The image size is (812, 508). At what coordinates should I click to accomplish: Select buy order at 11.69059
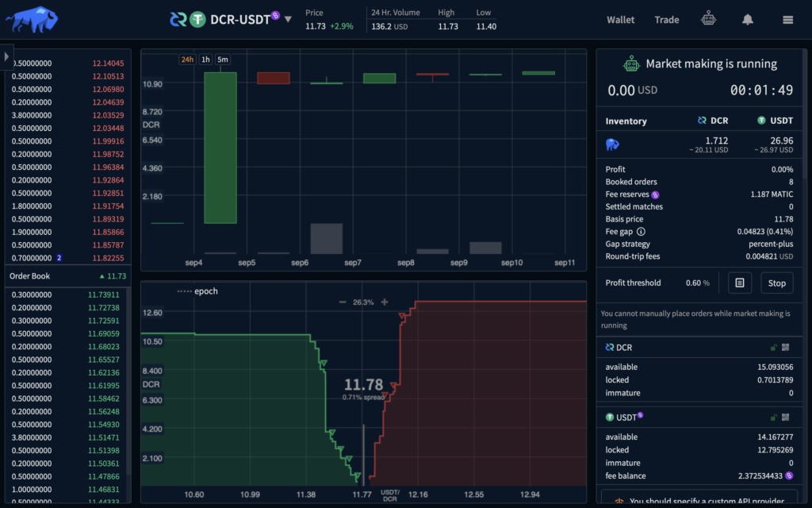coord(67,333)
